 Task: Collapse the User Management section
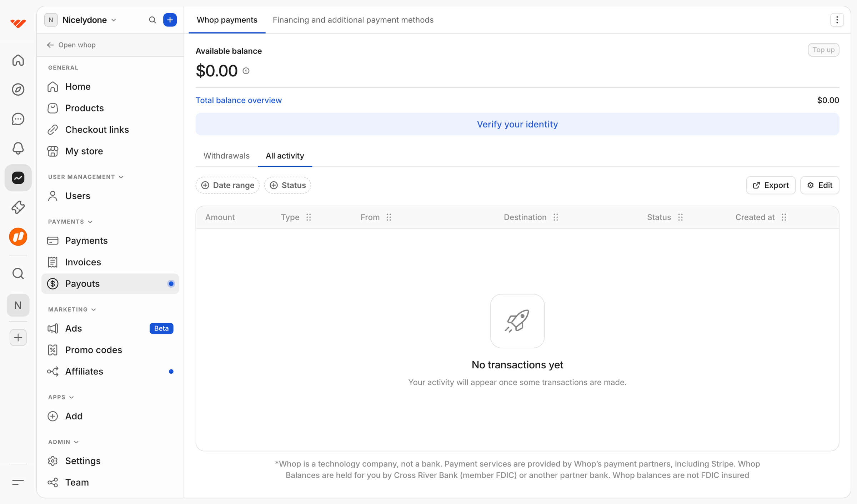(86, 177)
